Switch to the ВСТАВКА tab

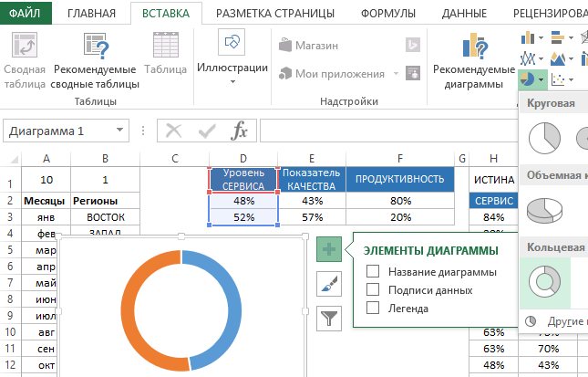pos(166,14)
